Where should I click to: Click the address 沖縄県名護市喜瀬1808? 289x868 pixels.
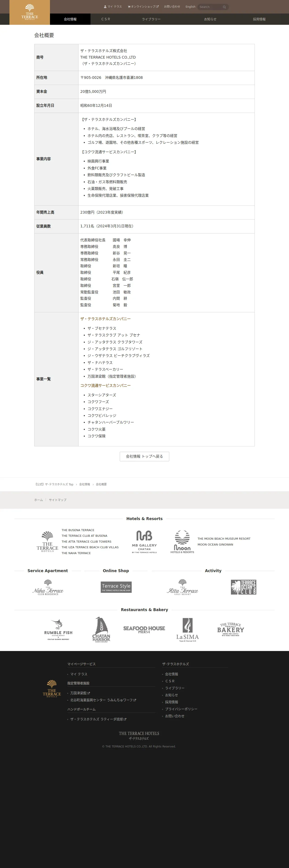point(124,78)
